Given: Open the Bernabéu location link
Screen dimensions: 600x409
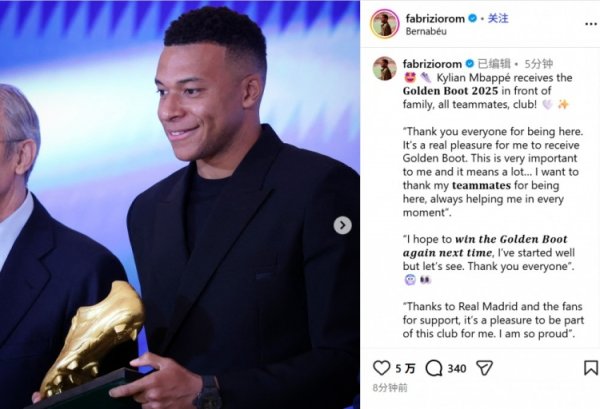Looking at the screenshot, I should (426, 31).
